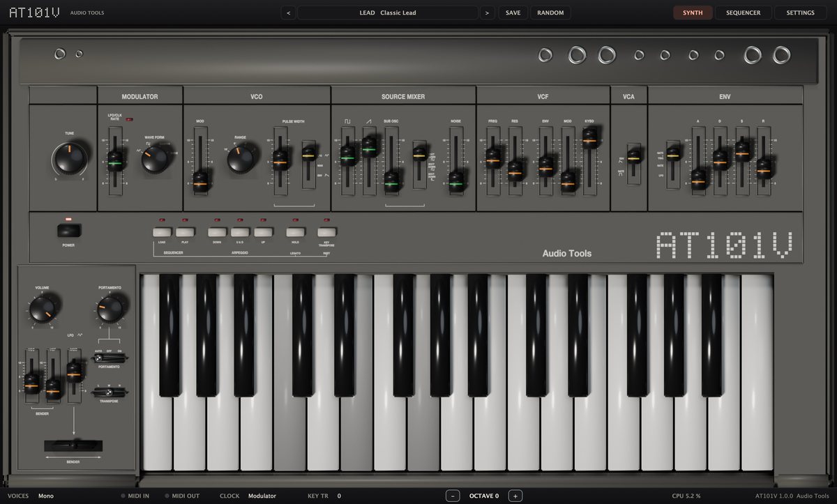837x504 pixels.
Task: Click the VCO RANGE knob
Action: [x=240, y=160]
